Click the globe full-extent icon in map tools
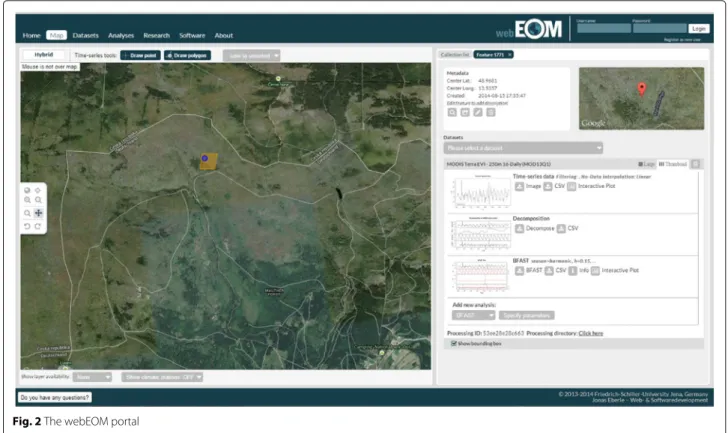This screenshot has width=728, height=433. pos(27,190)
